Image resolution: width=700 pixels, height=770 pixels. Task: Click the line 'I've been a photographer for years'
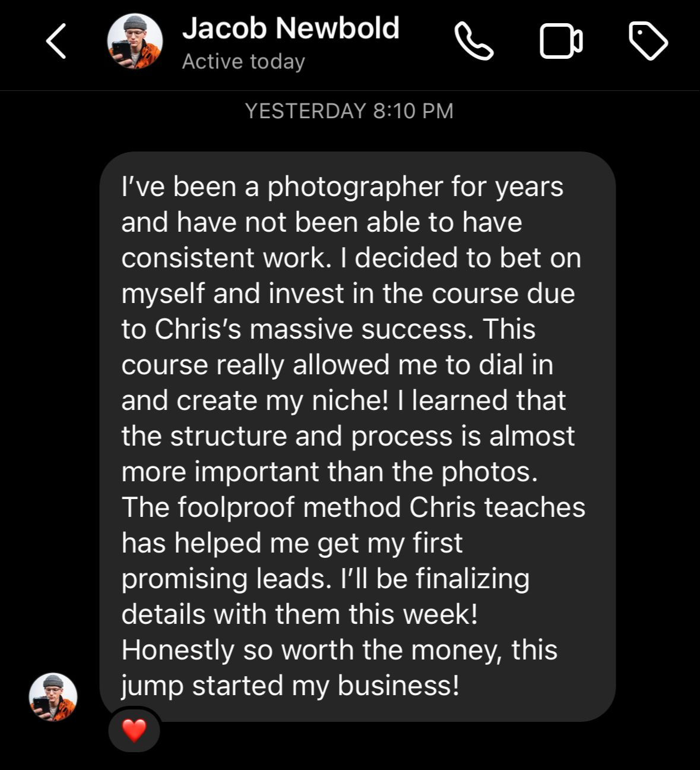[342, 187]
